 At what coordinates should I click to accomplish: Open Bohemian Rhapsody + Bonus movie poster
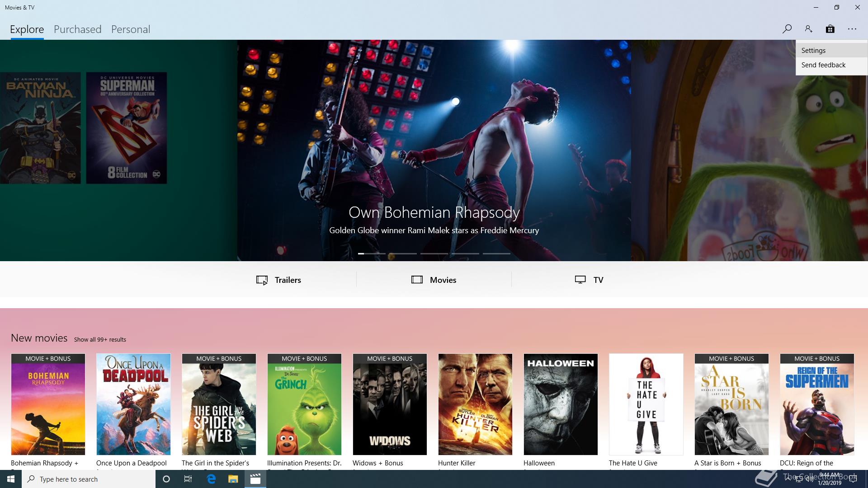click(x=48, y=404)
